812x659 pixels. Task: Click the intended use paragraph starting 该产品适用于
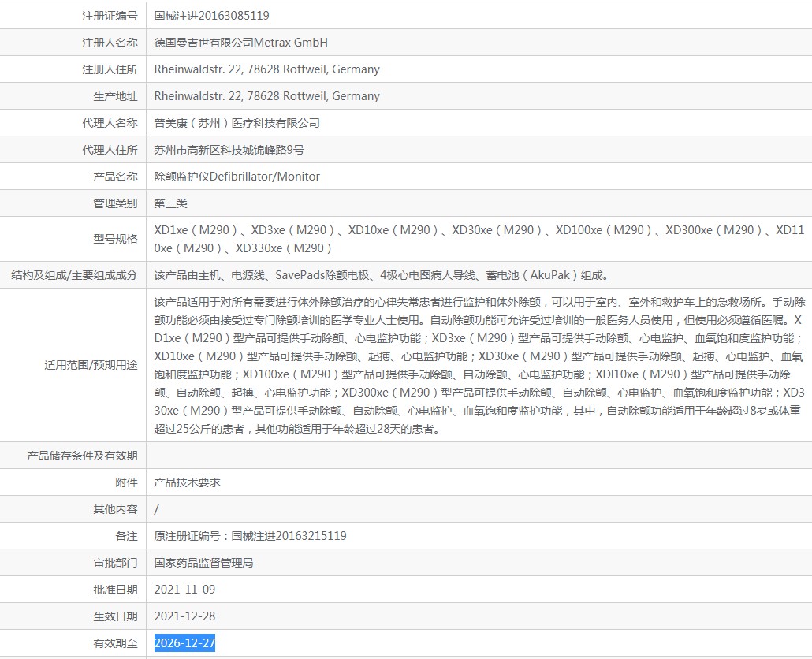pos(479,365)
